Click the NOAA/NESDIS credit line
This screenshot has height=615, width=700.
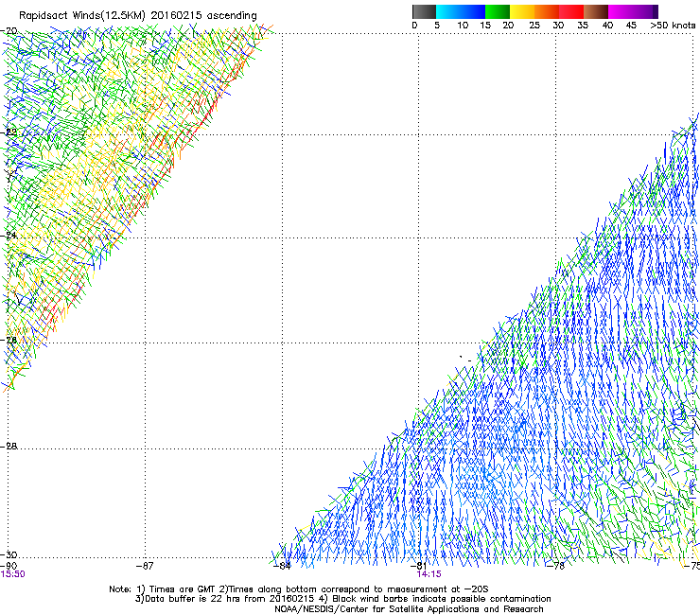pos(409,609)
